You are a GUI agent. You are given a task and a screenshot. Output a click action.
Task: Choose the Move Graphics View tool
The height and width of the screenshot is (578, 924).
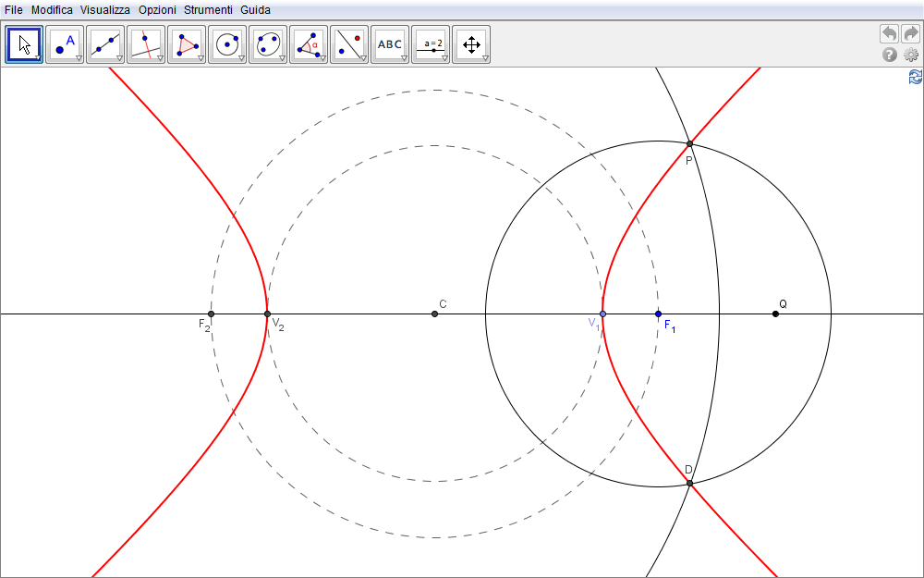point(471,44)
